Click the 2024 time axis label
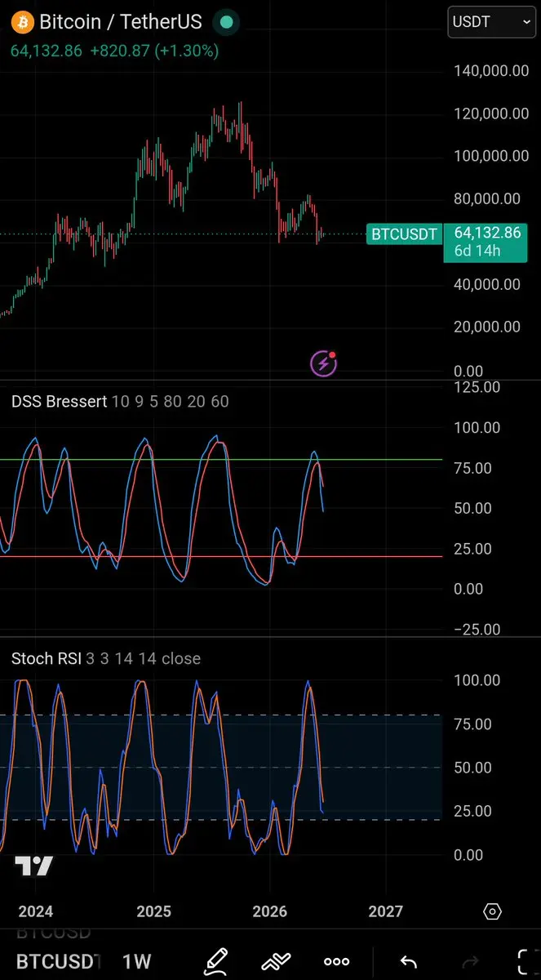The width and height of the screenshot is (541, 980). pyautogui.click(x=35, y=911)
